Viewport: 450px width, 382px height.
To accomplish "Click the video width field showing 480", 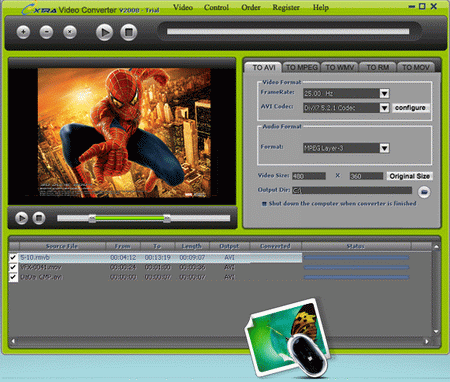I will point(309,176).
